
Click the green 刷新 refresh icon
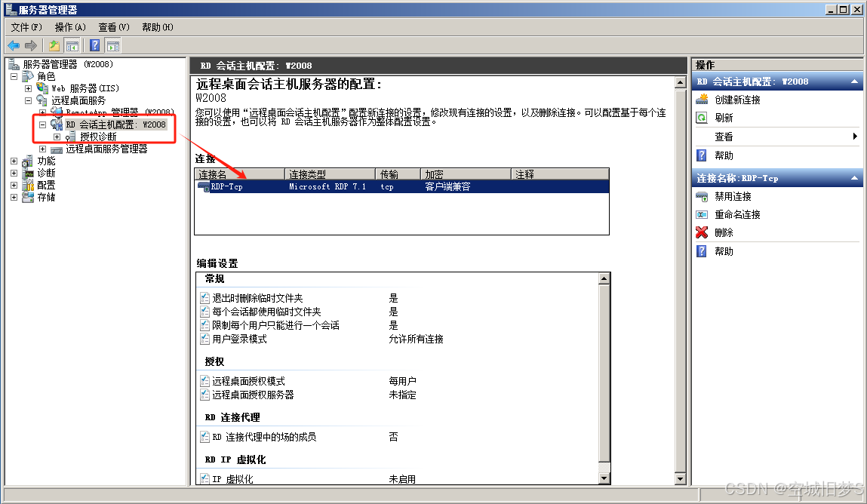701,117
